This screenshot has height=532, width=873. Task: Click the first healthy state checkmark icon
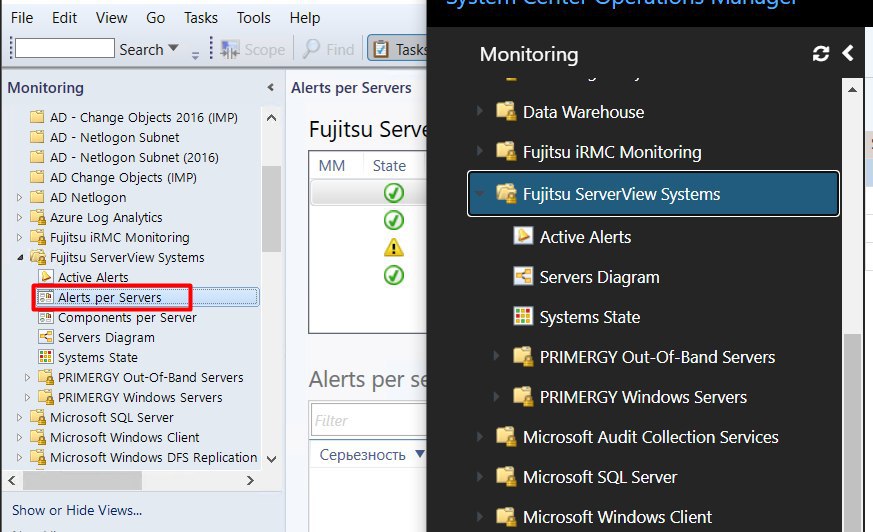394,193
